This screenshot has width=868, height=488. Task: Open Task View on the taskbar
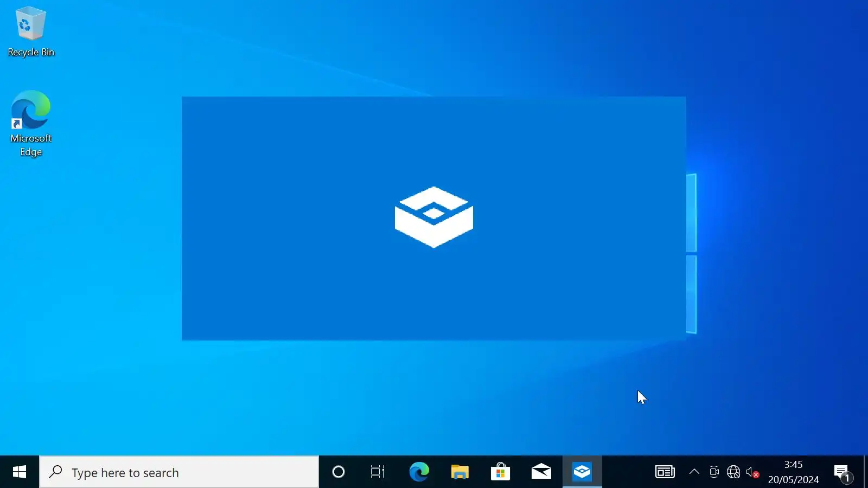coord(378,472)
